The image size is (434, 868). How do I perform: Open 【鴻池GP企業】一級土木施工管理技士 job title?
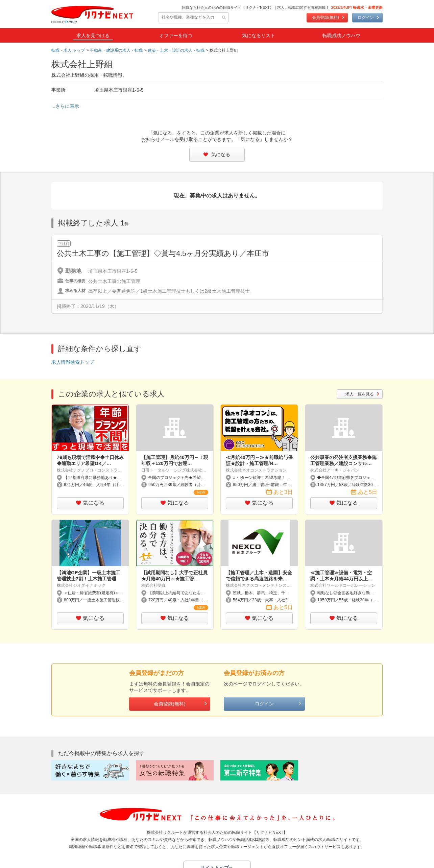click(89, 576)
